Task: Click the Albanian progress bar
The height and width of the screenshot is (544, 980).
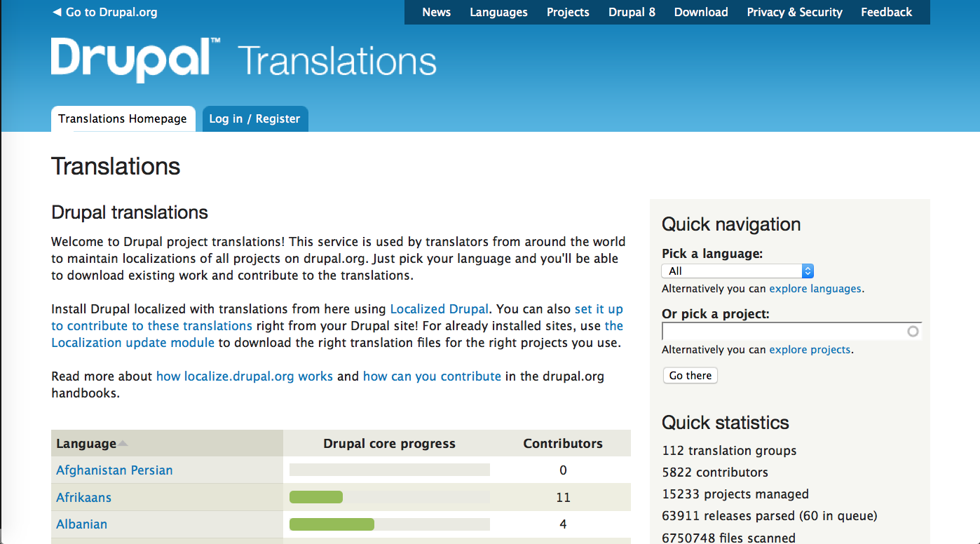Action: (x=390, y=524)
